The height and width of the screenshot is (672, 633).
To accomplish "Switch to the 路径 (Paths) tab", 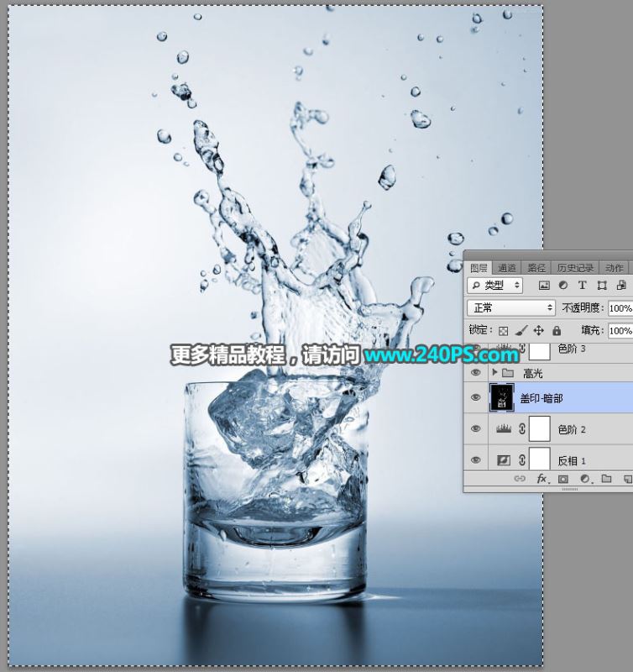I will pyautogui.click(x=536, y=268).
